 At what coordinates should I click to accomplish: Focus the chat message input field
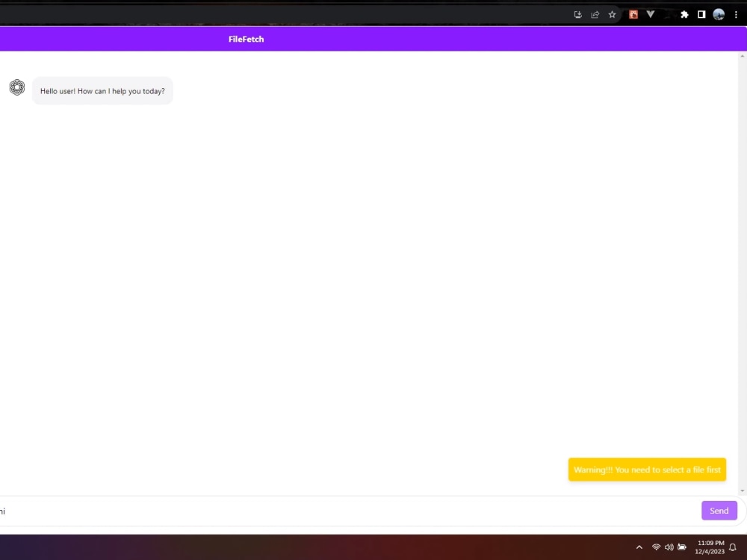point(349,511)
